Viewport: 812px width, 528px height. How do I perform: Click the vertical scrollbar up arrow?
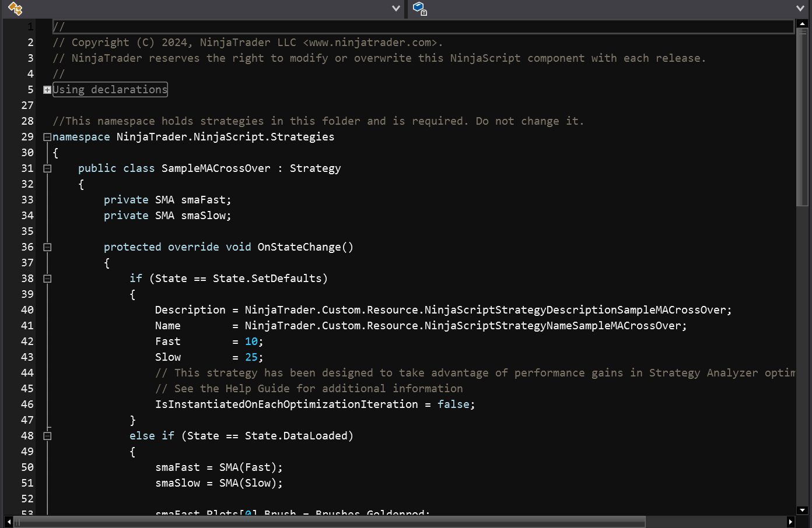coord(803,24)
